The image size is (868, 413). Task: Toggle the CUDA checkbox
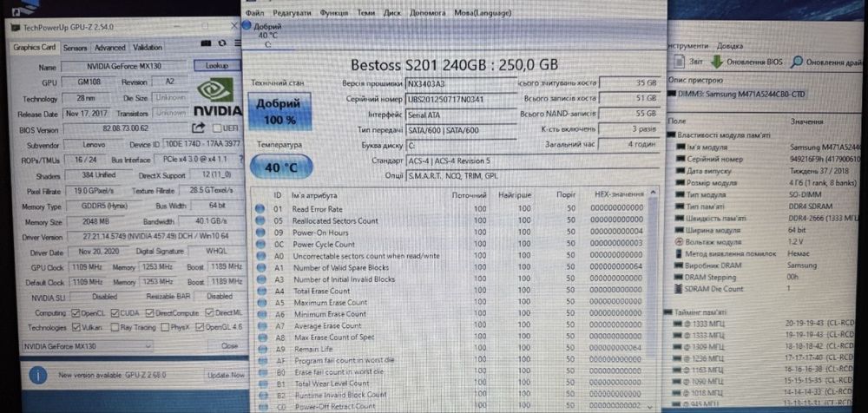click(x=115, y=313)
